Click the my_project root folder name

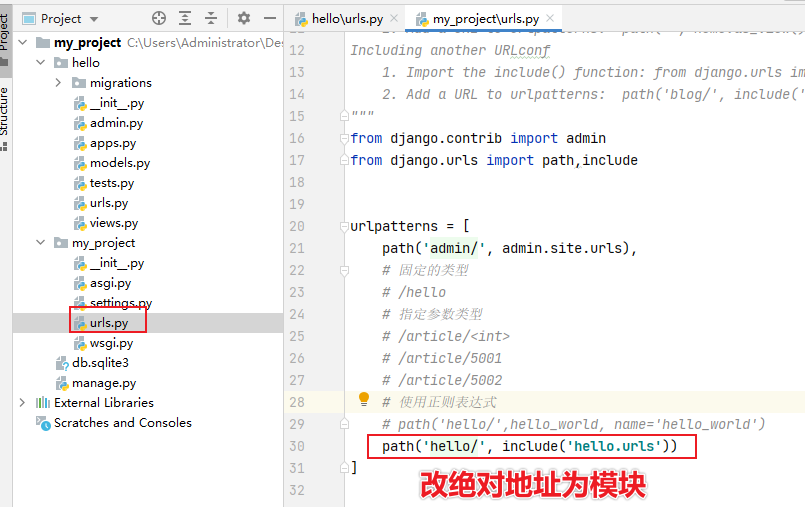click(x=88, y=43)
